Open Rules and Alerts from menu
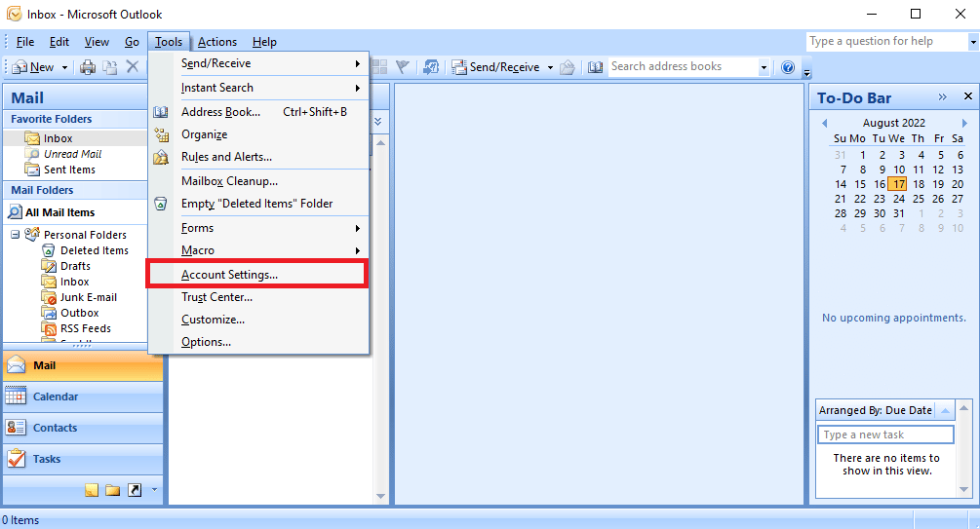Image resolution: width=980 pixels, height=529 pixels. pyautogui.click(x=258, y=157)
